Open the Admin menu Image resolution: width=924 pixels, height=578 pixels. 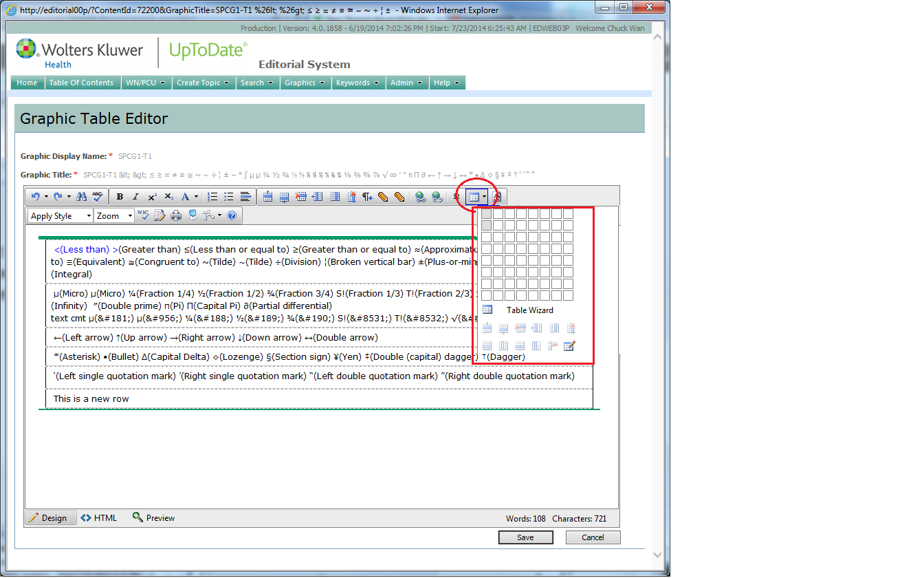[x=406, y=83]
